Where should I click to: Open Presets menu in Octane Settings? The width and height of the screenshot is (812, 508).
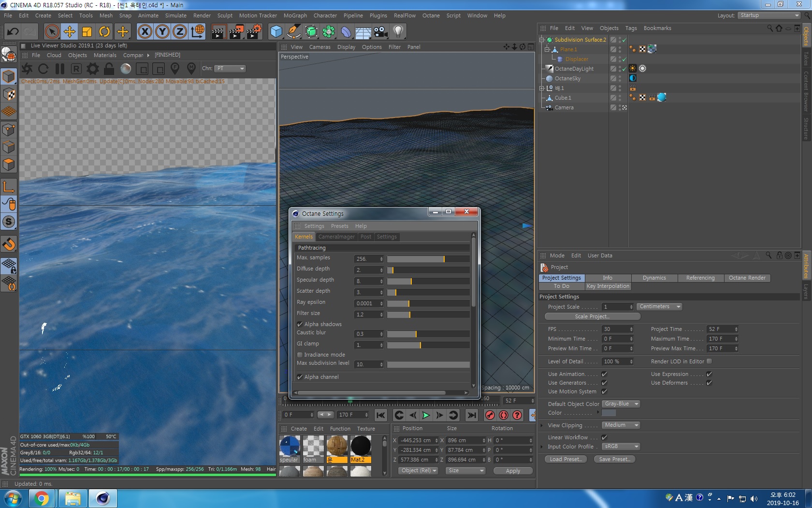[339, 226]
